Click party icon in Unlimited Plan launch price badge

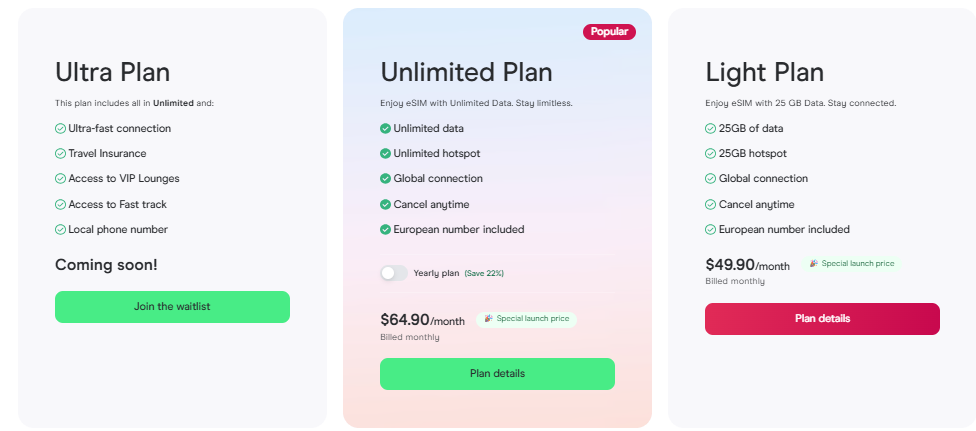(x=488, y=319)
